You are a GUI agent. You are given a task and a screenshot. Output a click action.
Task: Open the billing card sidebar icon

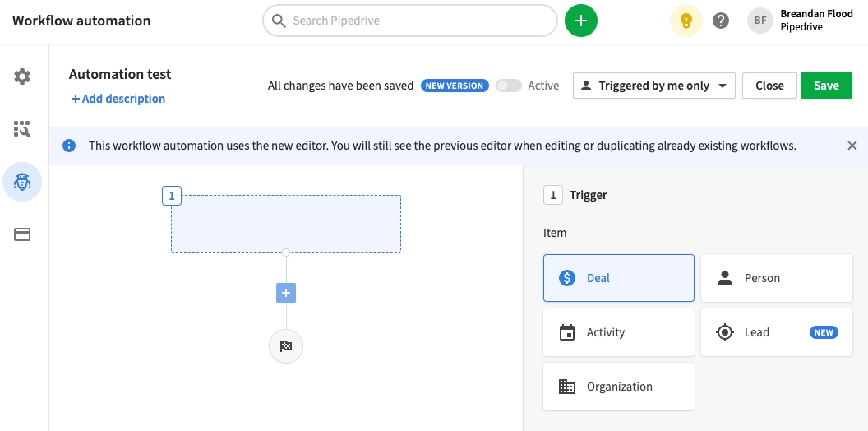(x=22, y=234)
